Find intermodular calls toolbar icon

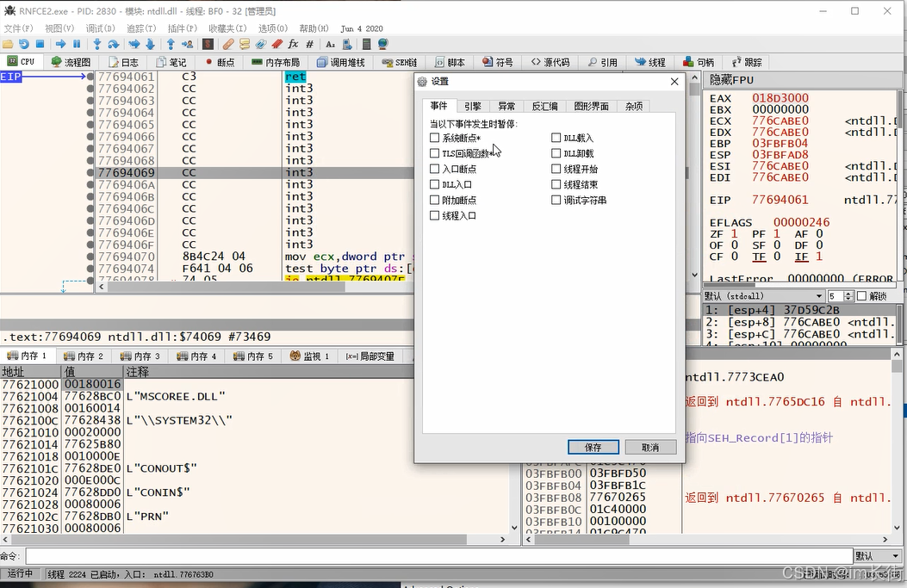tap(347, 44)
